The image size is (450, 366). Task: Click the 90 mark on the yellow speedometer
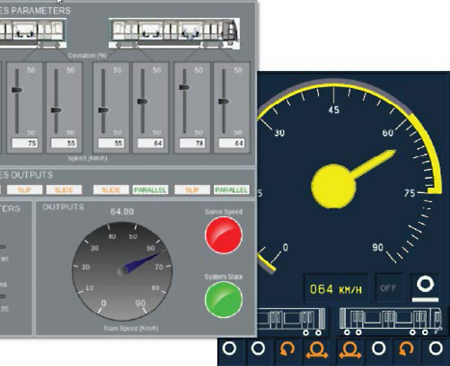378,247
